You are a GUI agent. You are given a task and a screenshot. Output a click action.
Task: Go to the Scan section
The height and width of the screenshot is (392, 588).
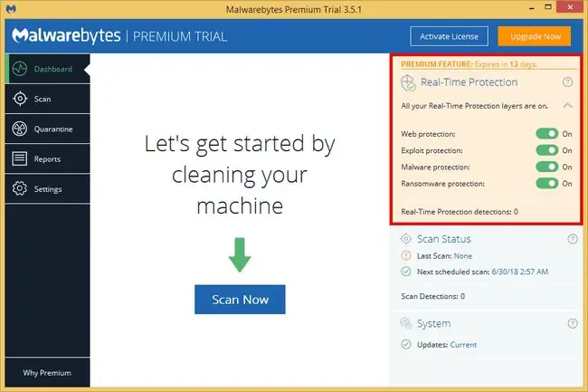point(48,99)
